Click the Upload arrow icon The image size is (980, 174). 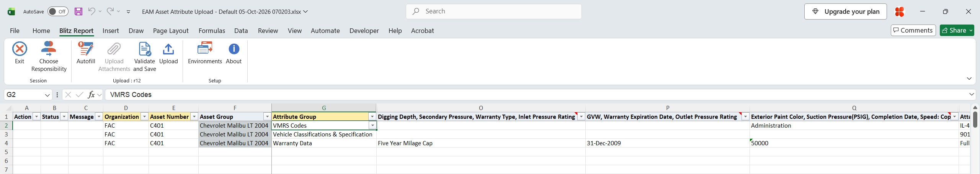coord(168,49)
